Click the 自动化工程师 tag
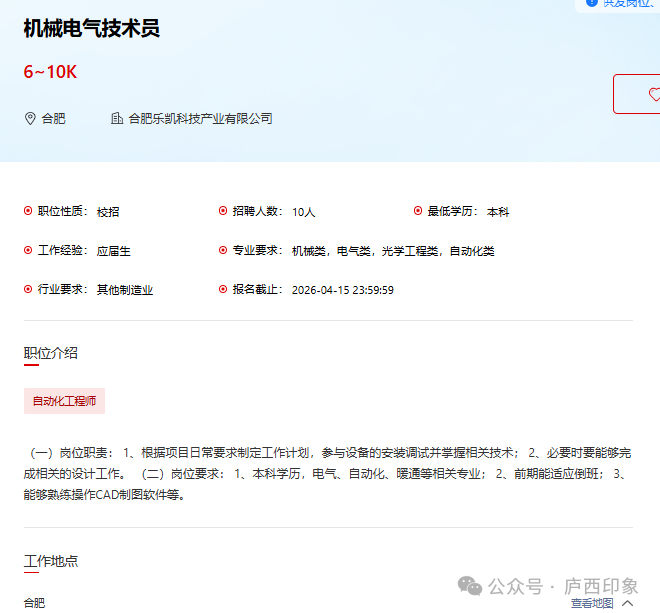 point(64,401)
